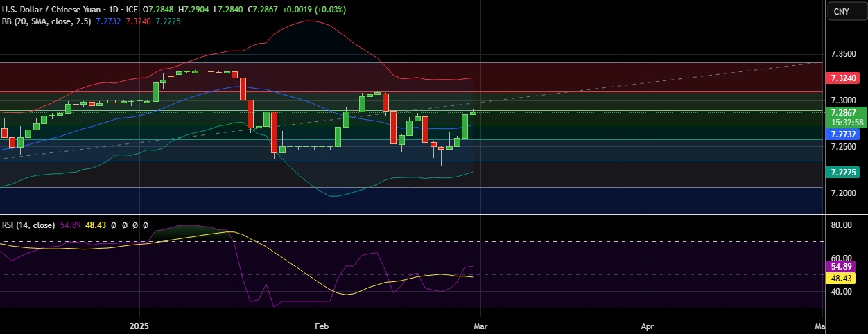Click the 7.3000 price scale level

[x=844, y=100]
